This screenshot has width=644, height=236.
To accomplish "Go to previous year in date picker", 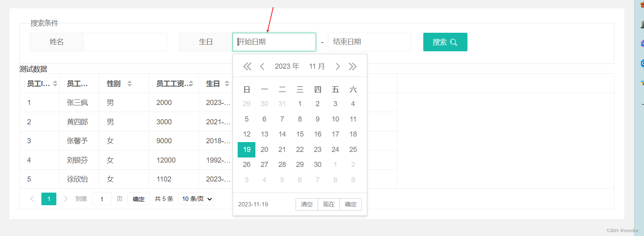I will coord(247,66).
